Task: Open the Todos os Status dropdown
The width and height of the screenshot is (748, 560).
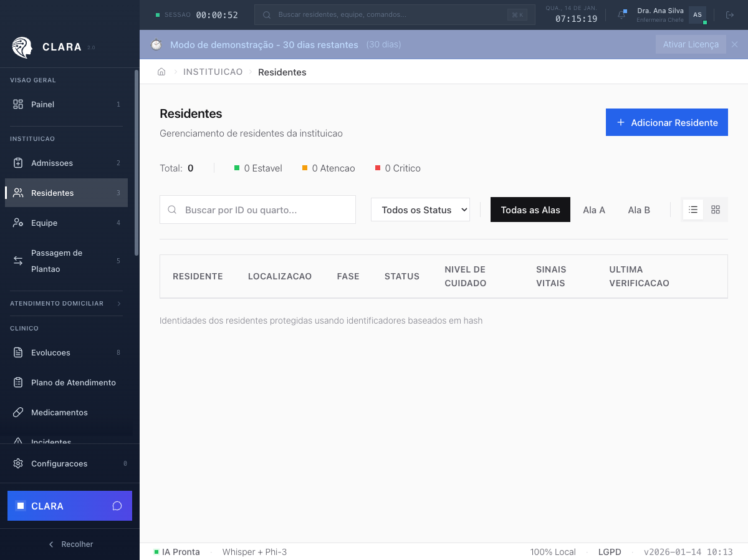Action: coord(420,210)
